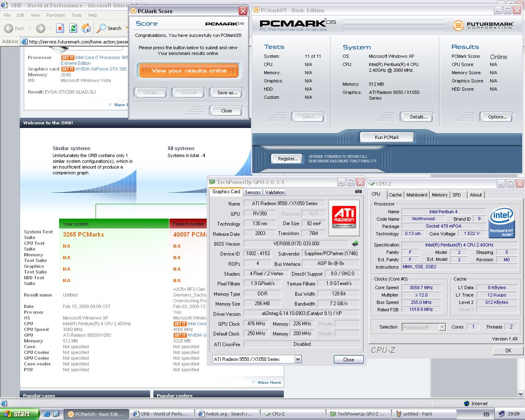Open IE File menu

click(7, 15)
